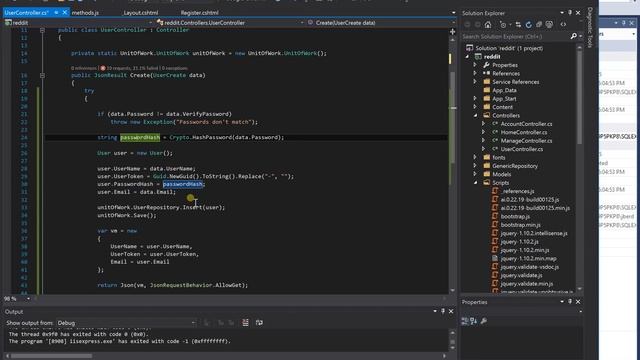The image size is (640, 360).
Task: Collapse the Create method outline
Action: (x=42, y=75)
